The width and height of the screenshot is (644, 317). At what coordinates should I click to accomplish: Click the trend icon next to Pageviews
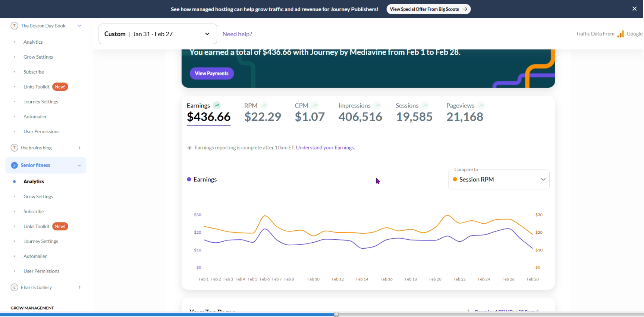click(x=481, y=105)
